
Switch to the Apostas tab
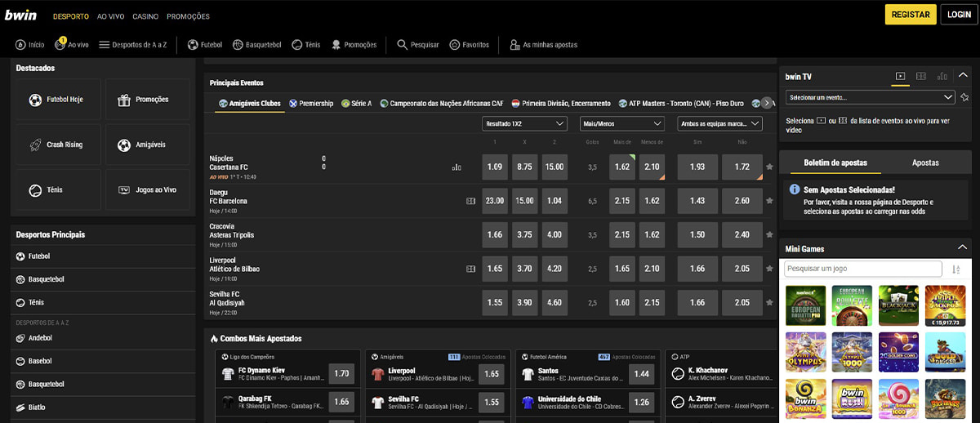(x=925, y=163)
